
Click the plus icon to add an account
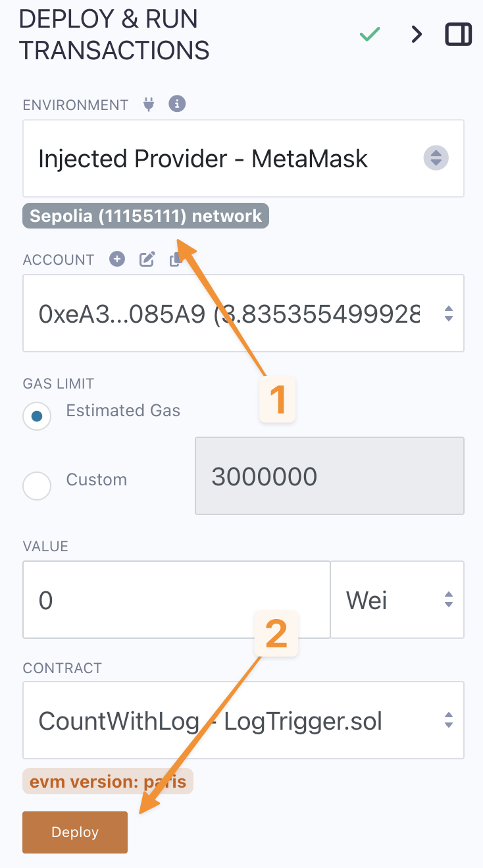(x=117, y=259)
